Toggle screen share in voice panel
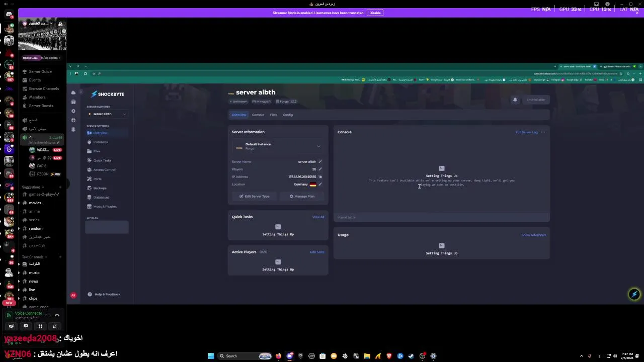The height and width of the screenshot is (362, 644). click(x=26, y=326)
